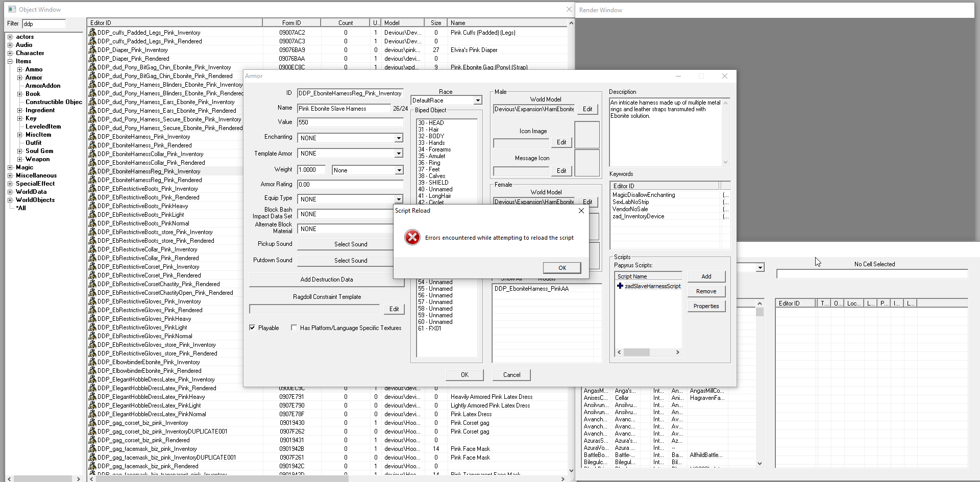The width and height of the screenshot is (980, 482).
Task: Click Add in Papyrus Scripts section
Action: coord(706,276)
